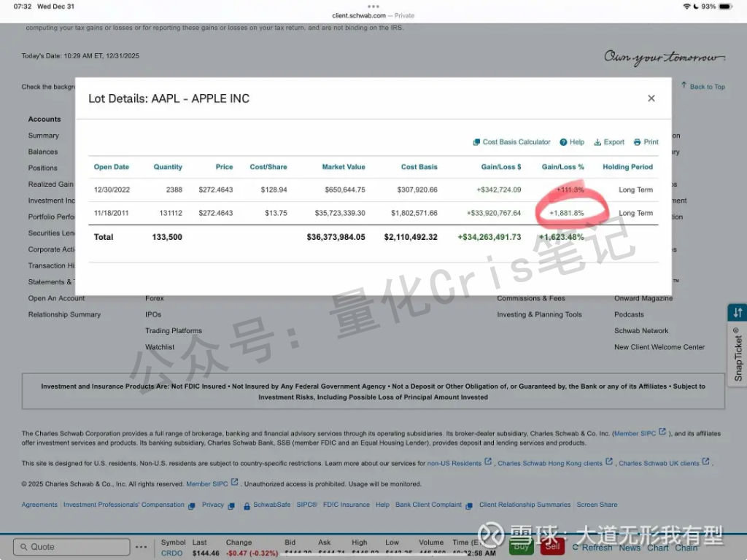Tap the battery status icon
The image size is (747, 560).
tap(725, 6)
